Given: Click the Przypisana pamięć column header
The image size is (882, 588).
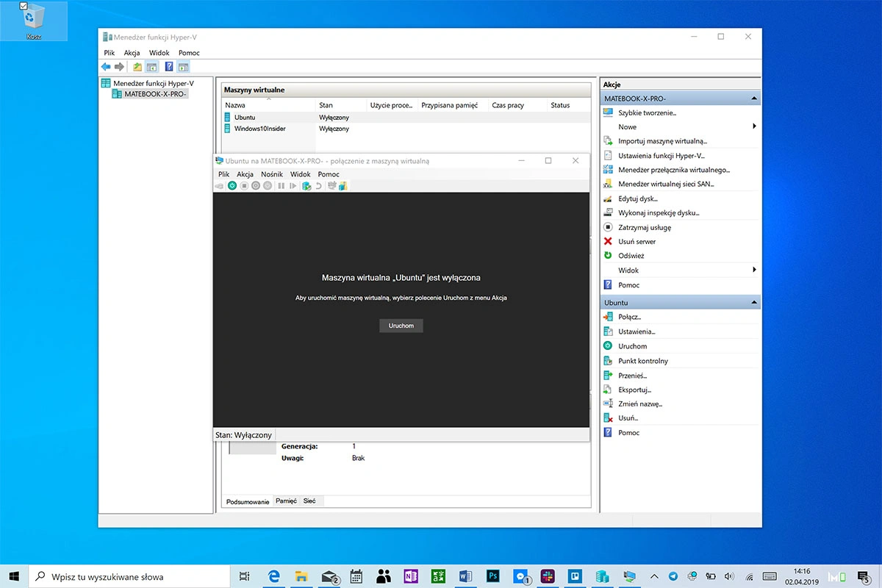Looking at the screenshot, I should (x=453, y=105).
